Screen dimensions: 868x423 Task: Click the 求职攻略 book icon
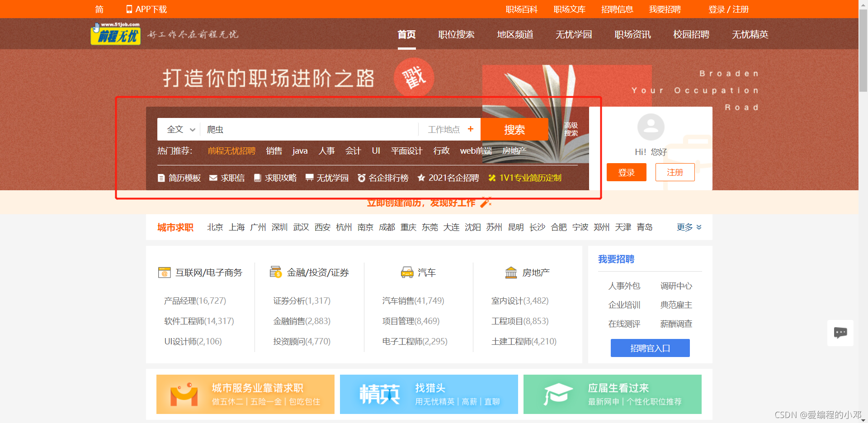pos(257,178)
